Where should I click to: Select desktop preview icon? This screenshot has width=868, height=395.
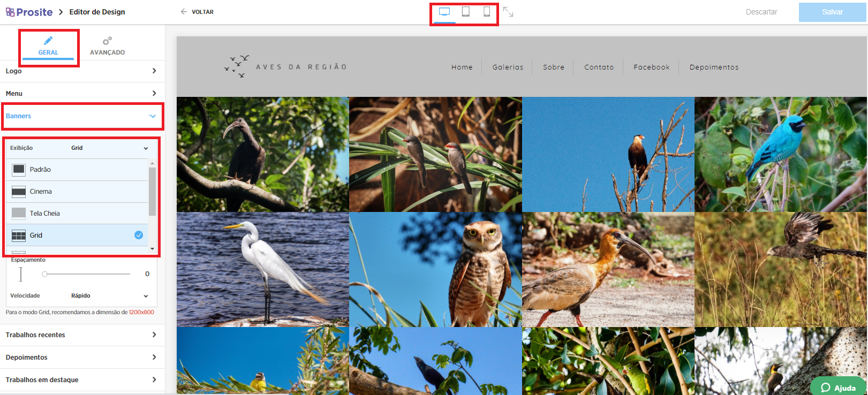coord(444,12)
